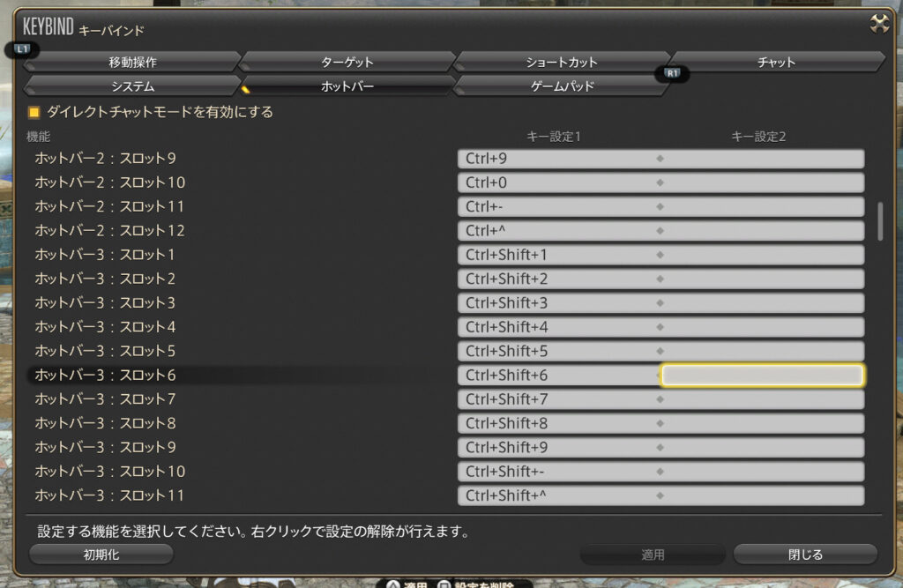Open the ショートカット tab

562,62
